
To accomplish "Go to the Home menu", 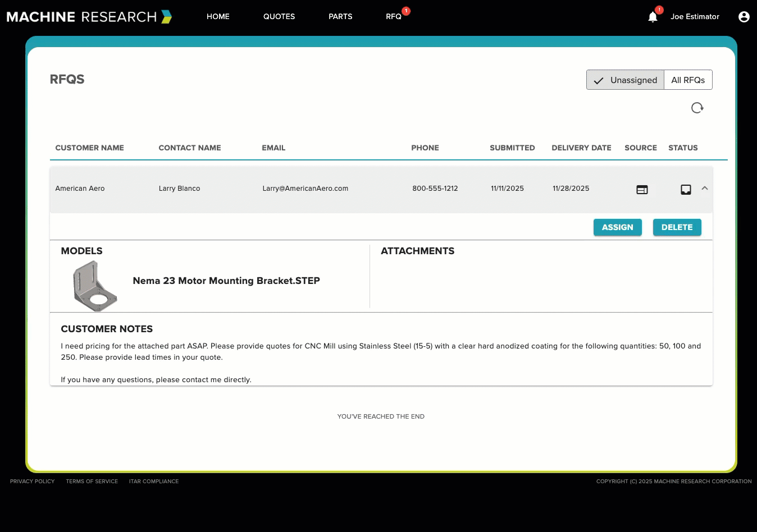I will [218, 17].
